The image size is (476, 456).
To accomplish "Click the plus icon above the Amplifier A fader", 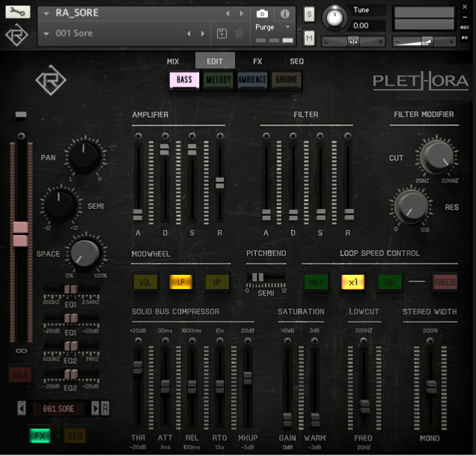I will 138,136.
